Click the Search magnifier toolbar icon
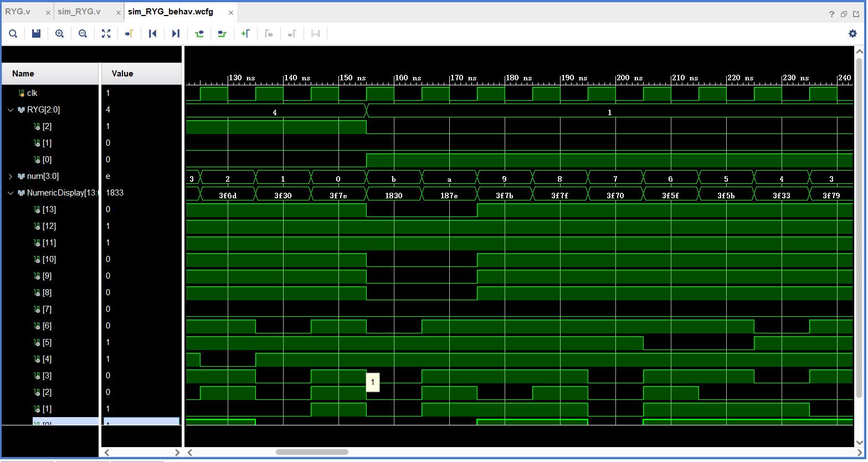Image resolution: width=868 pixels, height=462 pixels. tap(13, 34)
